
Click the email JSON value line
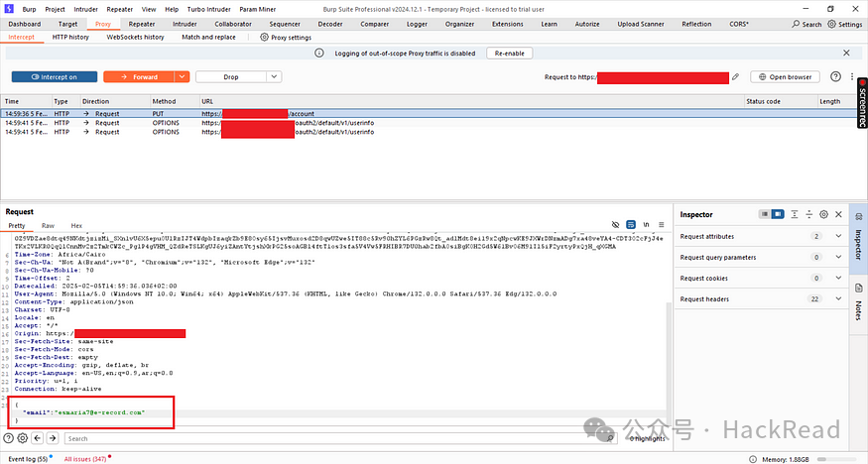click(x=83, y=412)
